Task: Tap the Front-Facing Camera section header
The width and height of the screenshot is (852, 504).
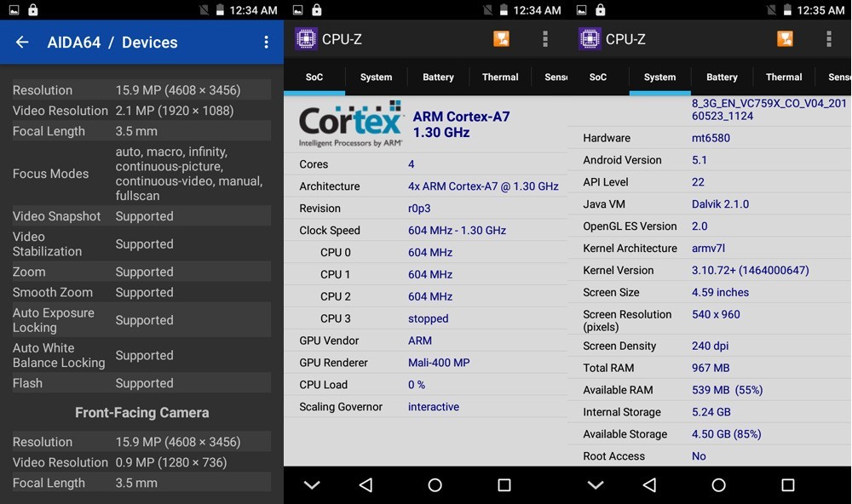Action: 141,413
